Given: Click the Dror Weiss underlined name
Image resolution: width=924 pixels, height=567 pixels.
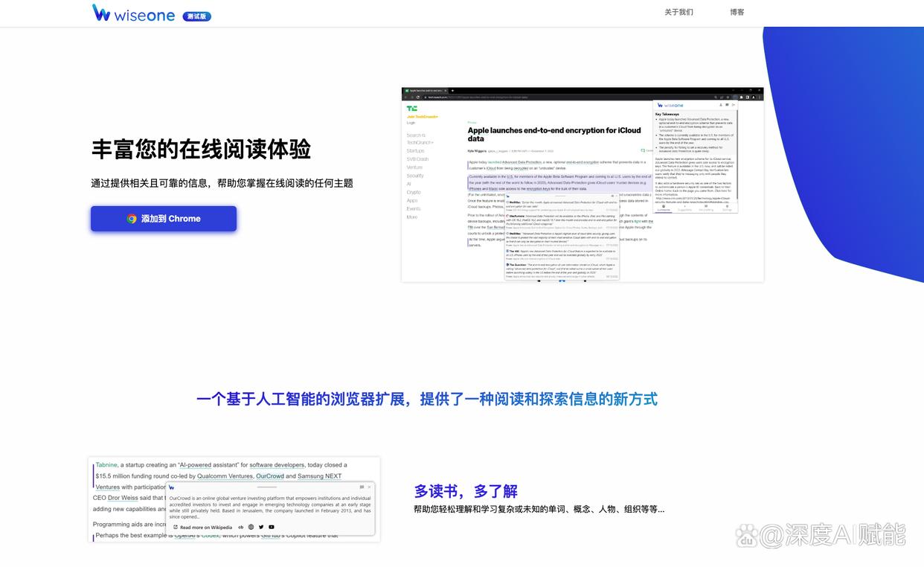Looking at the screenshot, I should coord(123,498).
